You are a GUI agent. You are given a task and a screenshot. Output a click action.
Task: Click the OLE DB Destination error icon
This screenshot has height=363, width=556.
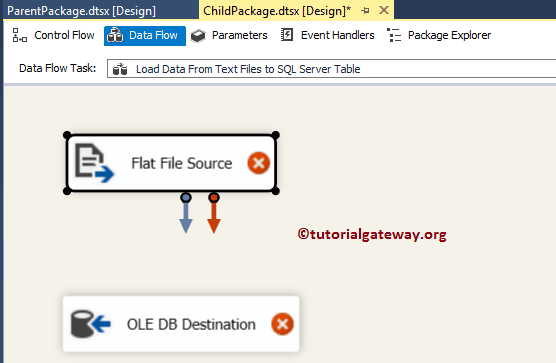coord(282,324)
